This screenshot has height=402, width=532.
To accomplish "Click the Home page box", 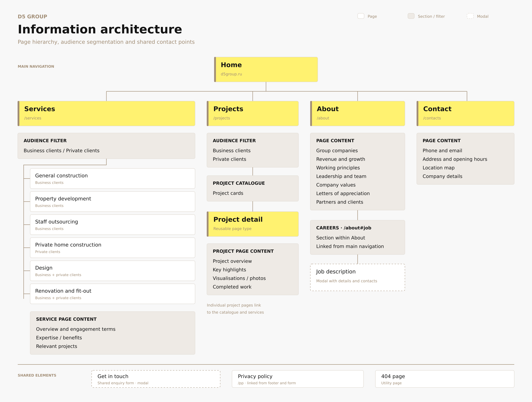I will (266, 70).
